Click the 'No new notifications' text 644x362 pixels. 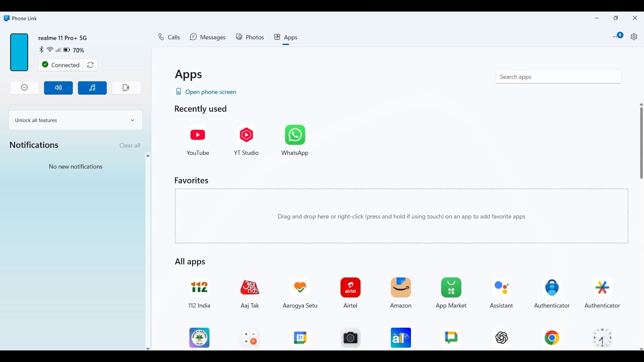75,166
